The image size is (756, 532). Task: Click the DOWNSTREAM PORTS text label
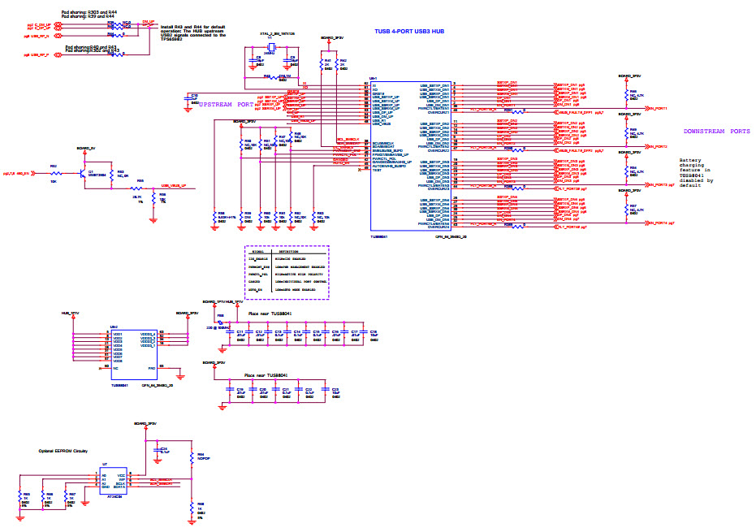(718, 132)
